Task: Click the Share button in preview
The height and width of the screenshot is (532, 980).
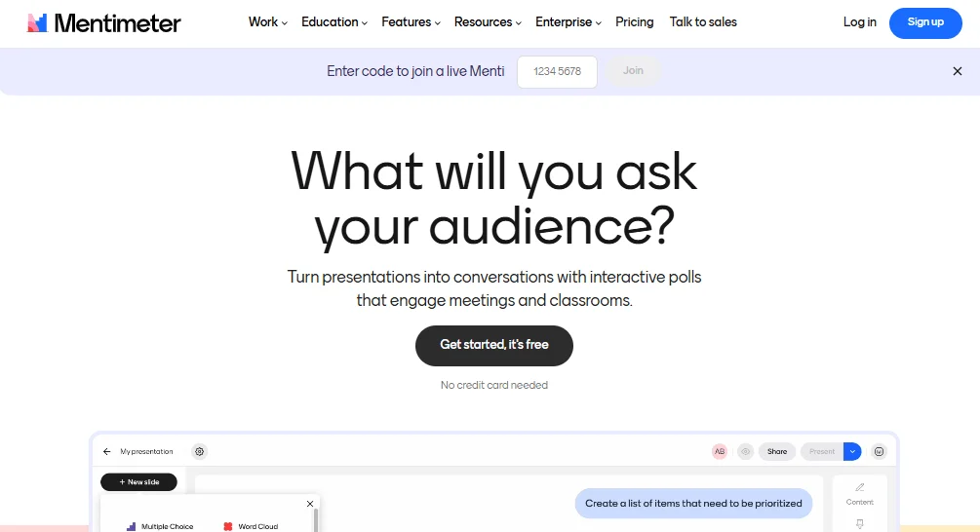Action: click(x=777, y=451)
